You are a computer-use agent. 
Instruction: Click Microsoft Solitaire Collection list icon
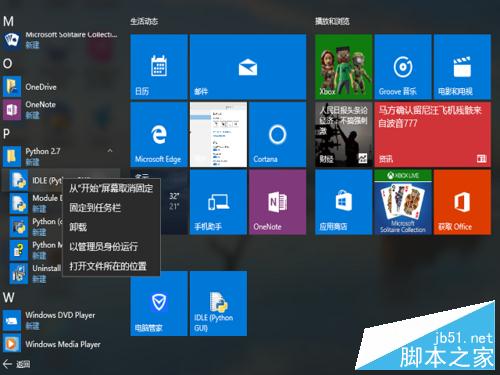(12, 40)
